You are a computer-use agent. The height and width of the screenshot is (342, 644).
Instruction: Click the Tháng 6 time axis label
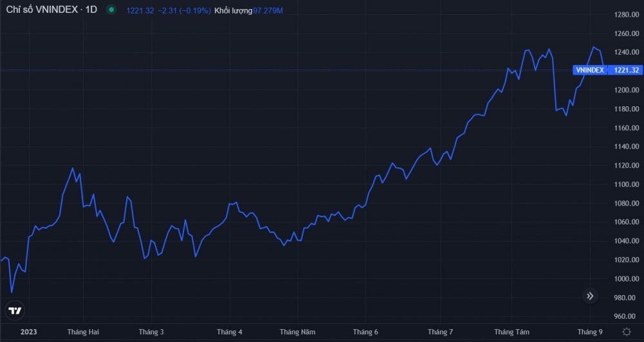[366, 332]
